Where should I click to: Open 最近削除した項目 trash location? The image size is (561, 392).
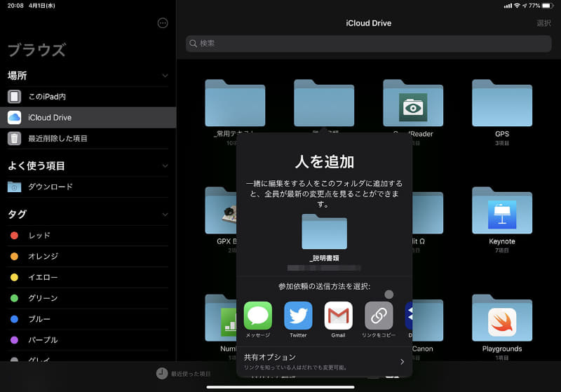(x=88, y=138)
